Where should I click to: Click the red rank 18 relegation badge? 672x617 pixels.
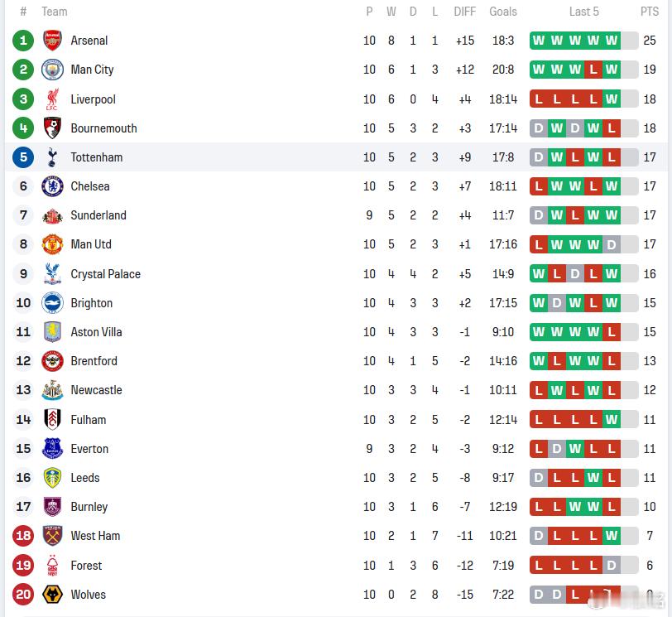click(x=23, y=536)
